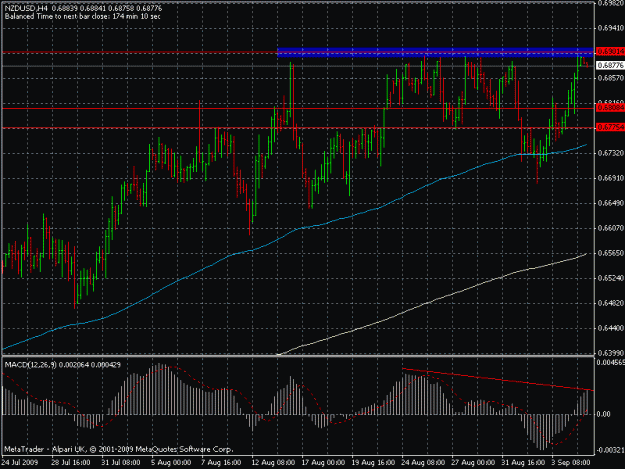
Task: Click the 7 Aug 16:00 time label
Action: click(221, 463)
